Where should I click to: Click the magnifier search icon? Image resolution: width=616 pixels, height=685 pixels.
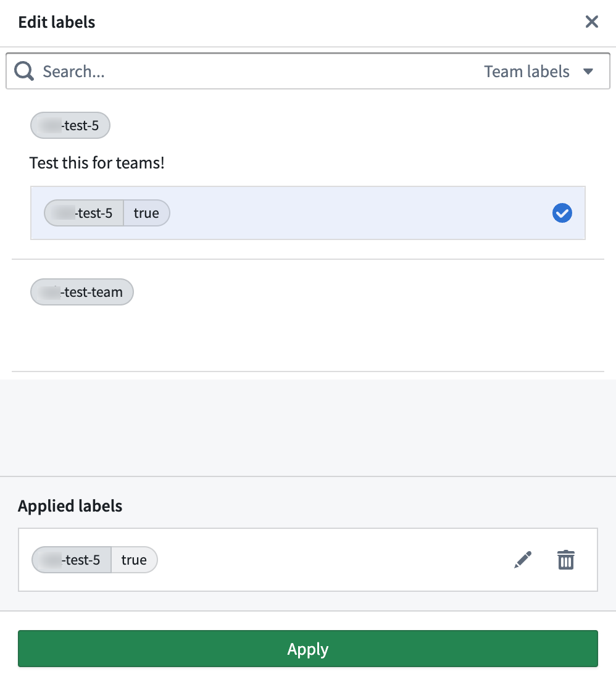[23, 71]
